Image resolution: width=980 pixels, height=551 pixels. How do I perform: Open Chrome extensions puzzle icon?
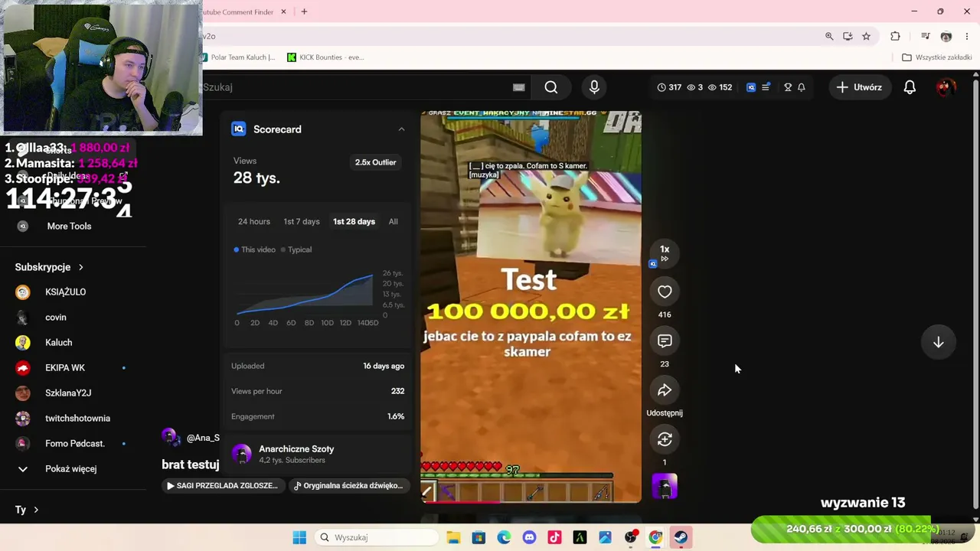point(895,36)
